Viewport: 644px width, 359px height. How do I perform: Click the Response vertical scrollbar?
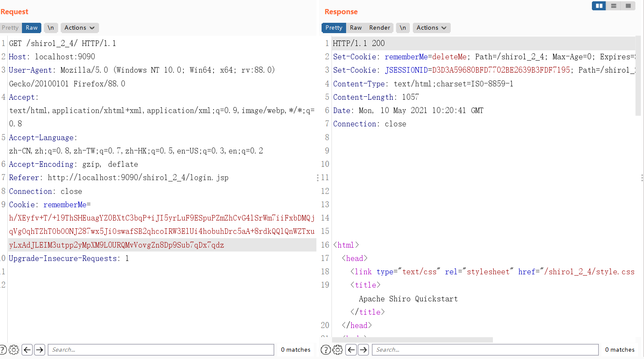point(638,76)
